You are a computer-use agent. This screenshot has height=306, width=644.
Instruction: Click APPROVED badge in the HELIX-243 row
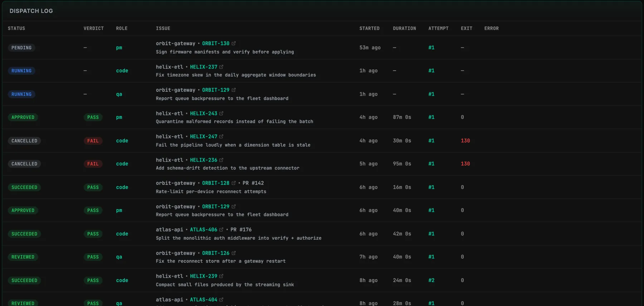pyautogui.click(x=23, y=117)
